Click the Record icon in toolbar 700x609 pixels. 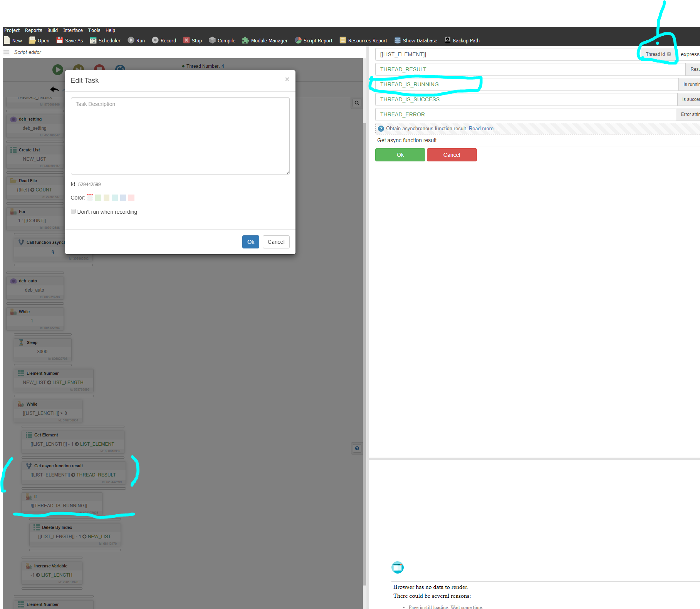pyautogui.click(x=155, y=40)
